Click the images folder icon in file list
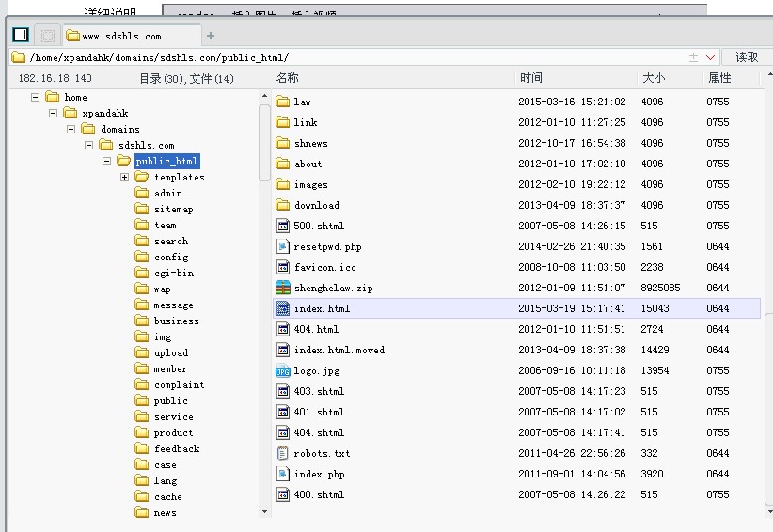The width and height of the screenshot is (773, 532). coord(282,184)
